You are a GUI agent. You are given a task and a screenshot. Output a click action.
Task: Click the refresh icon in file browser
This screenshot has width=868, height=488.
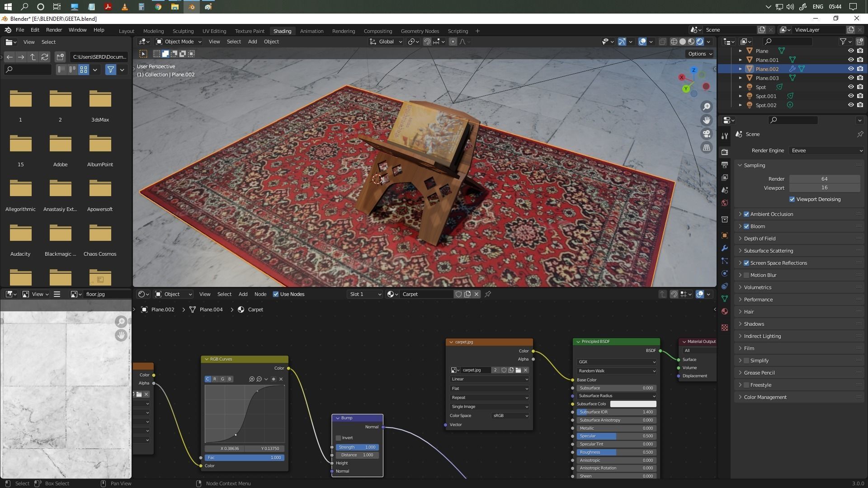point(44,57)
